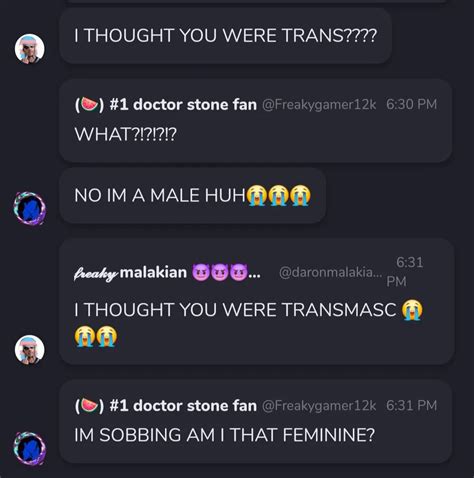This screenshot has height=478, width=474.
Task: Click the purple devil emojis after malakian
Action: [220, 272]
